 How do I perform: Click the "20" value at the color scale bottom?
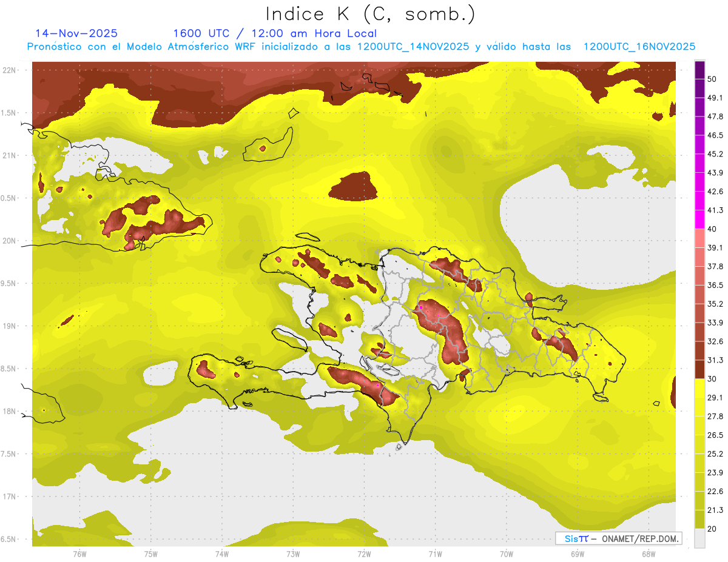712,529
